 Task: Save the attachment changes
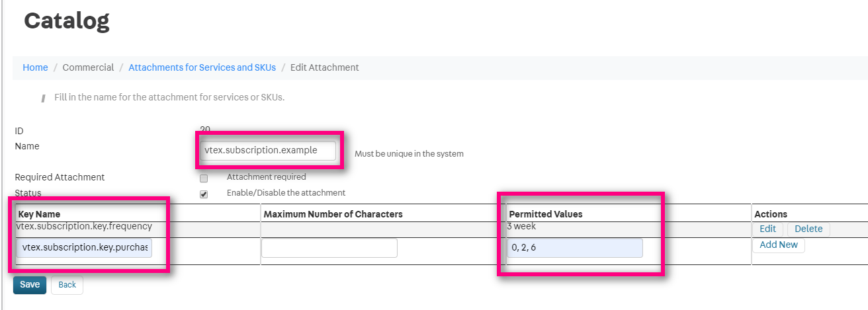[x=30, y=285]
